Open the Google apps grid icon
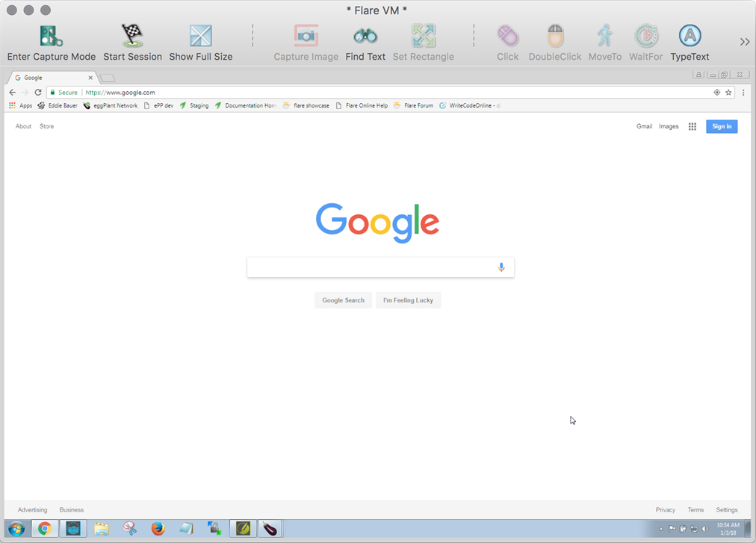 pos(693,126)
